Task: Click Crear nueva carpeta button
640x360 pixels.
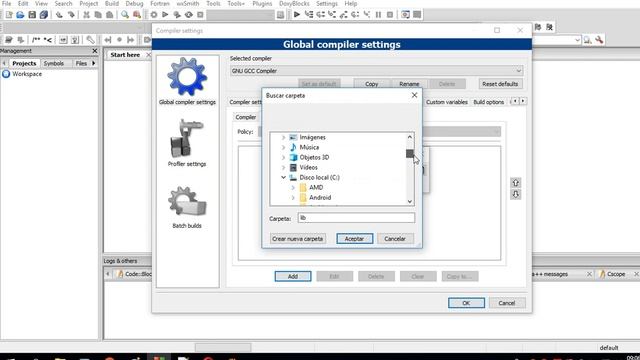Action: tap(298, 239)
